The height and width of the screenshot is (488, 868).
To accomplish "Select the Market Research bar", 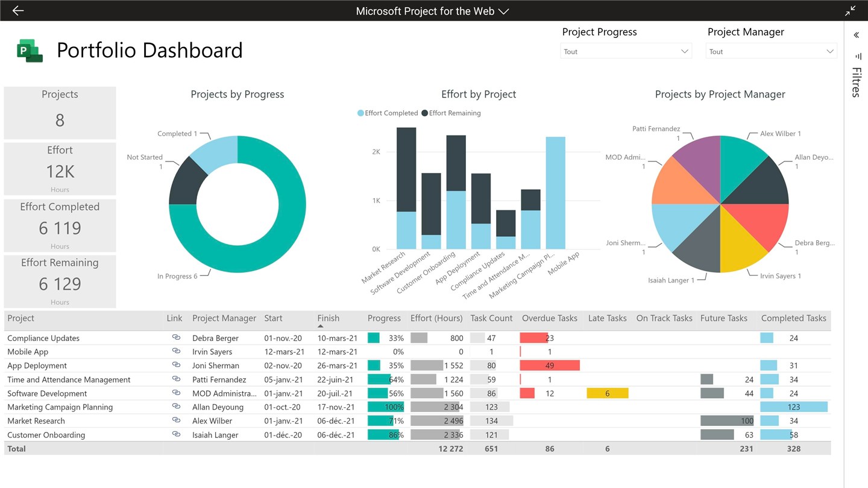I will pyautogui.click(x=406, y=188).
